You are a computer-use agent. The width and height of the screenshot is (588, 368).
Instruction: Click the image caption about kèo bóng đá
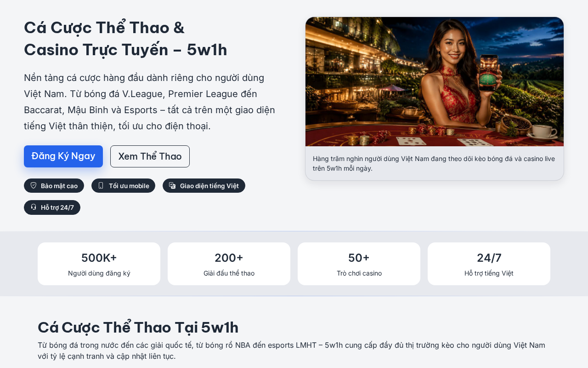pyautogui.click(x=435, y=163)
